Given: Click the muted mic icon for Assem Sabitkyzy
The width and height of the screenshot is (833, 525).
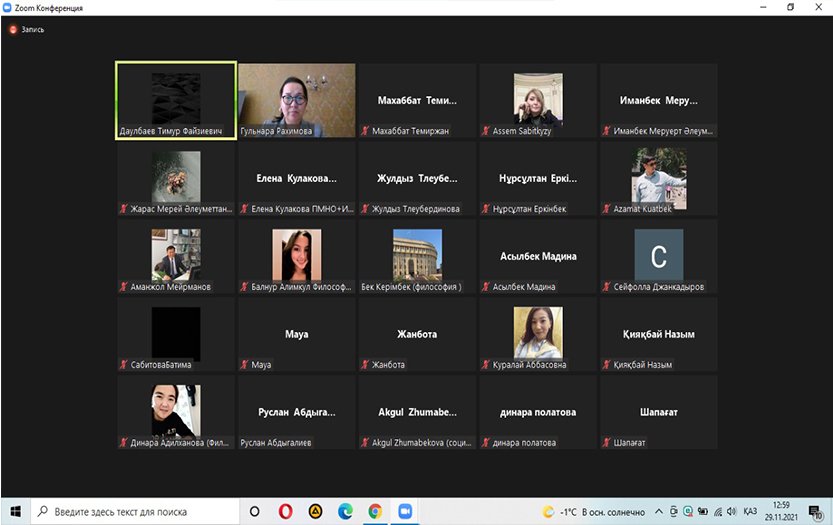Looking at the screenshot, I should click(x=486, y=131).
